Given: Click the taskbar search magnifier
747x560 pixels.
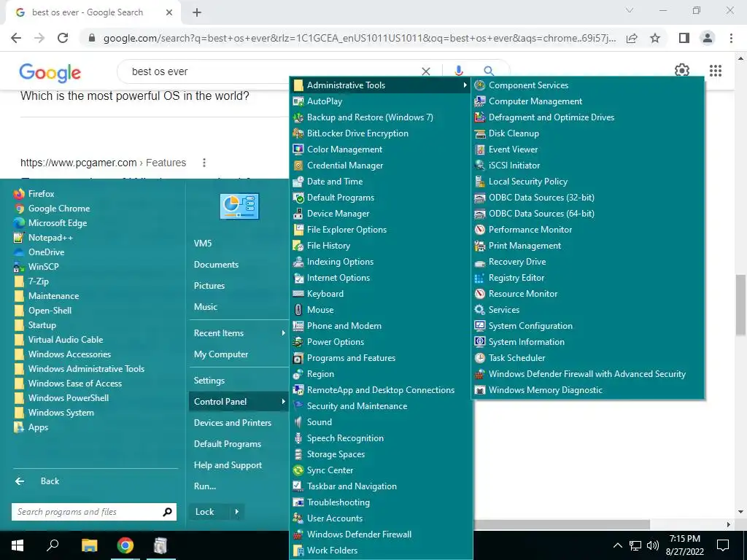Looking at the screenshot, I should tap(53, 545).
